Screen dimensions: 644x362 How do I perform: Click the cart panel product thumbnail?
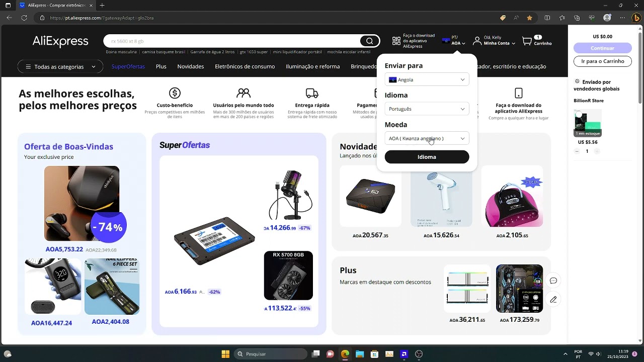tap(588, 122)
